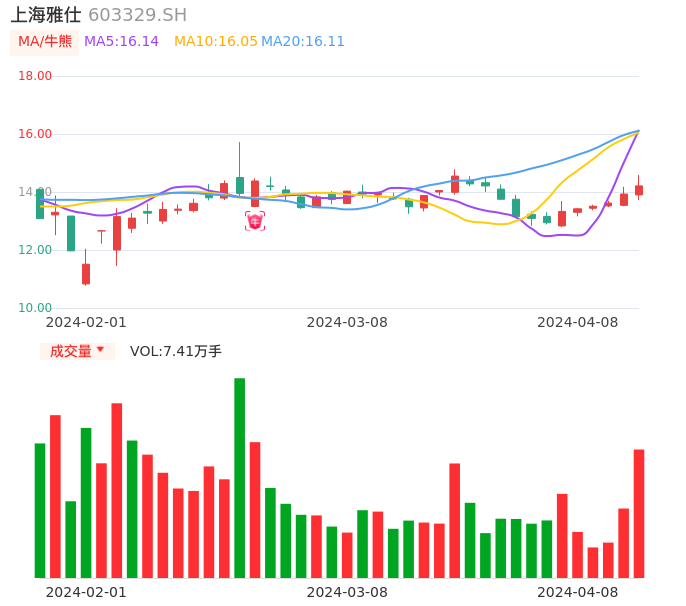The image size is (686, 606).
Task: Click the last red volume bar on right
Action: pyautogui.click(x=639, y=514)
